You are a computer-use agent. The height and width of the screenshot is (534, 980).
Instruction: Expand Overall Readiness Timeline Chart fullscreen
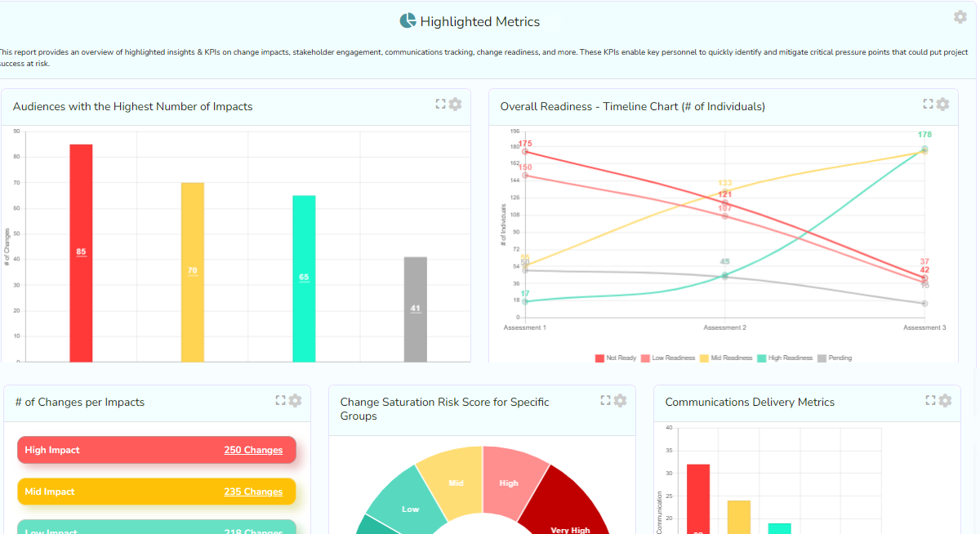coord(928,104)
